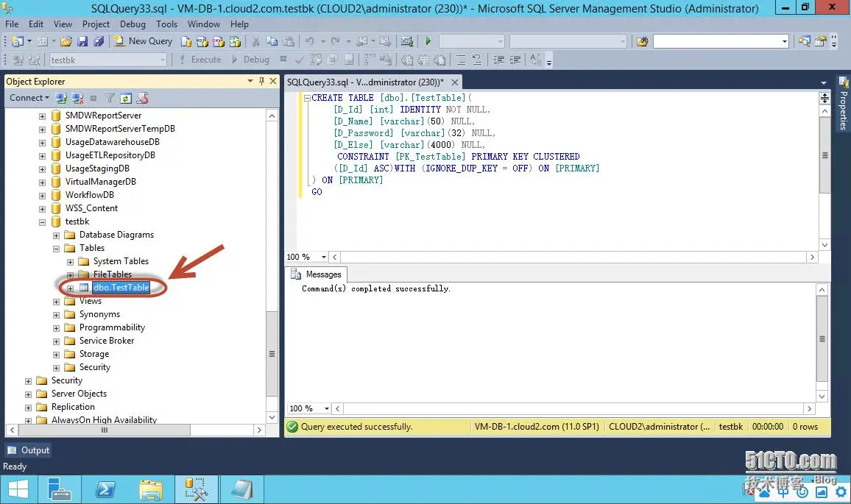Click the New Project icon in the toolbar
The image size is (851, 504).
point(18,41)
